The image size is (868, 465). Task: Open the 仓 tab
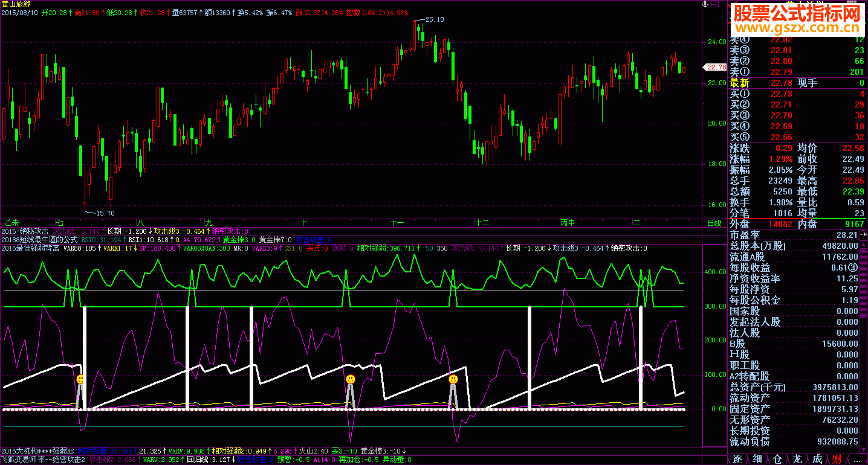coord(777,459)
